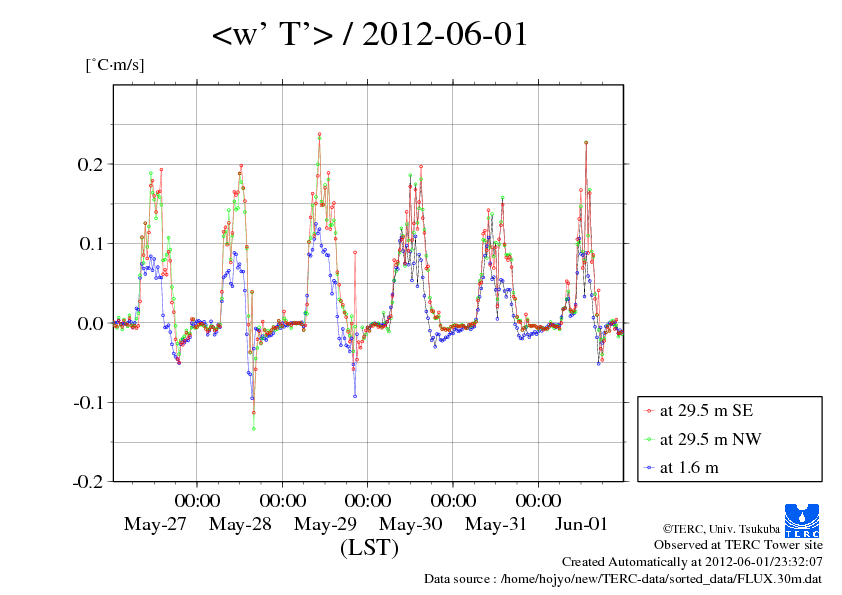Image resolution: width=842 pixels, height=595 pixels.
Task: Click the x-axis date label "Jun-01"
Action: tap(581, 524)
